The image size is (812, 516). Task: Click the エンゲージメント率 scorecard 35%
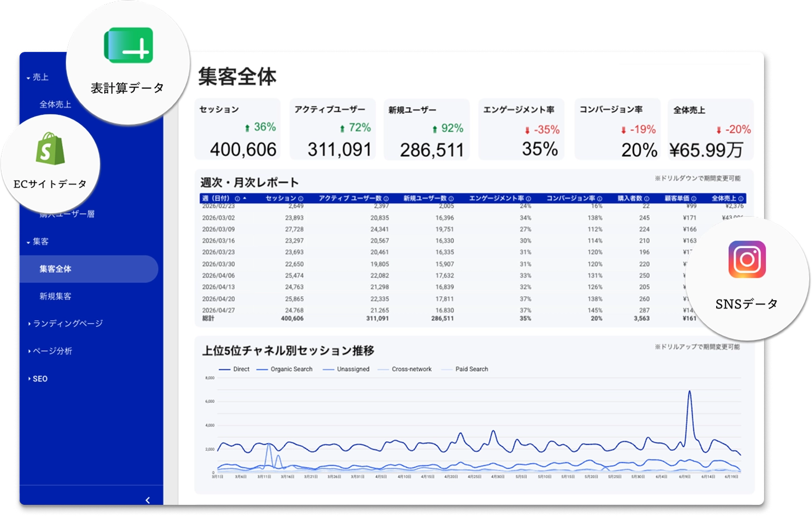coord(540,149)
